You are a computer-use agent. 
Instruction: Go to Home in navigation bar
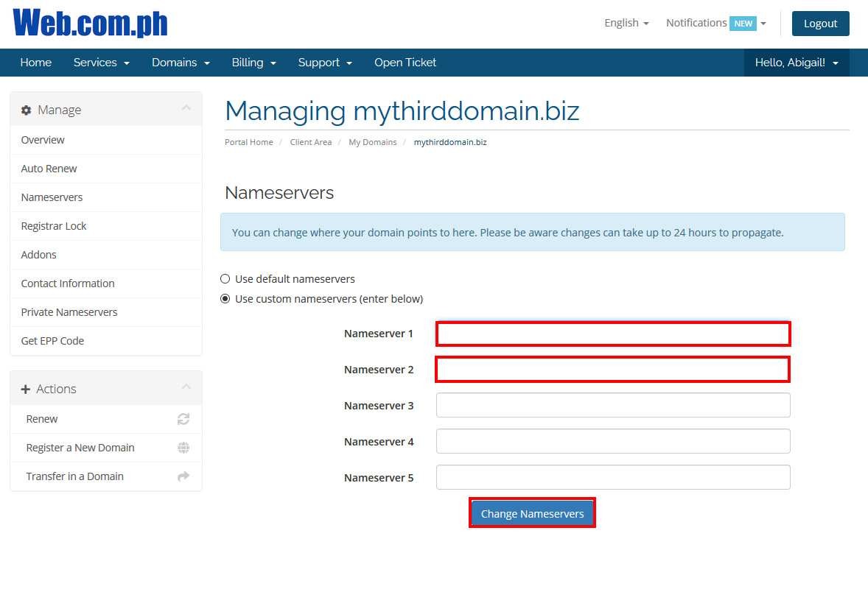point(36,63)
